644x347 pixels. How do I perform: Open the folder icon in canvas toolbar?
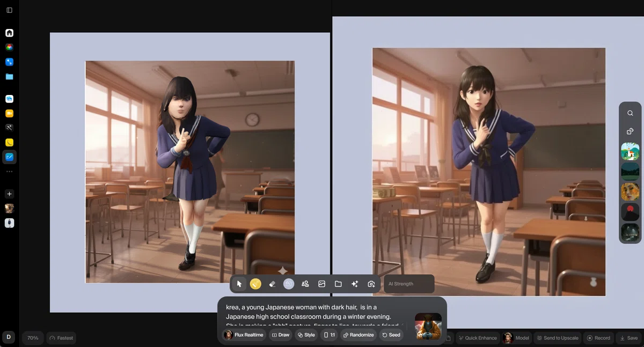338,284
